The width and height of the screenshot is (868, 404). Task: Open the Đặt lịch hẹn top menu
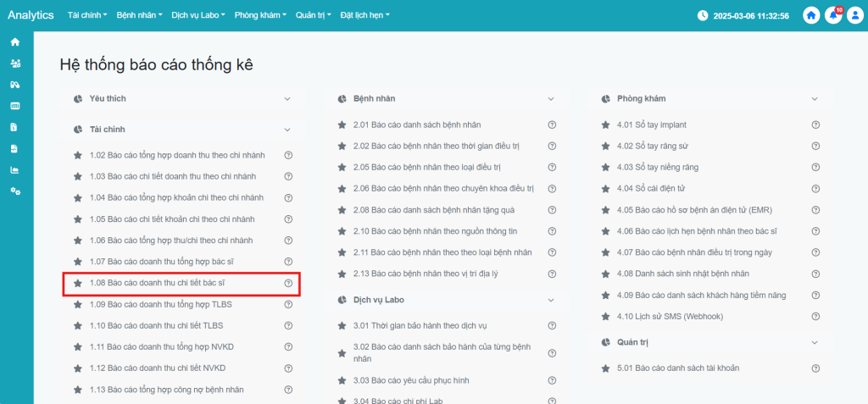pos(364,15)
